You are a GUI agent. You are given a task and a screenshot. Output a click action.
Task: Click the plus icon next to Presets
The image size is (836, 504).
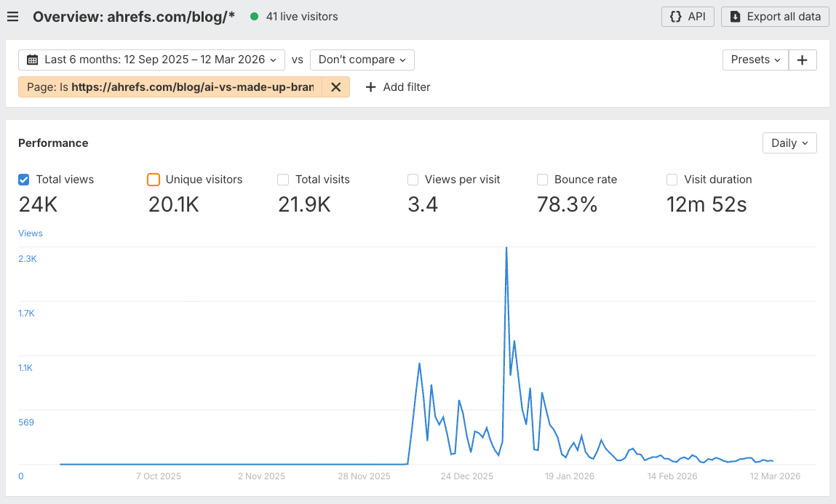802,60
